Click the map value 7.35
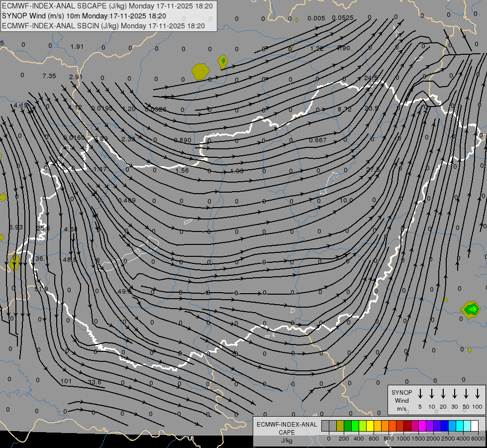 49,76
